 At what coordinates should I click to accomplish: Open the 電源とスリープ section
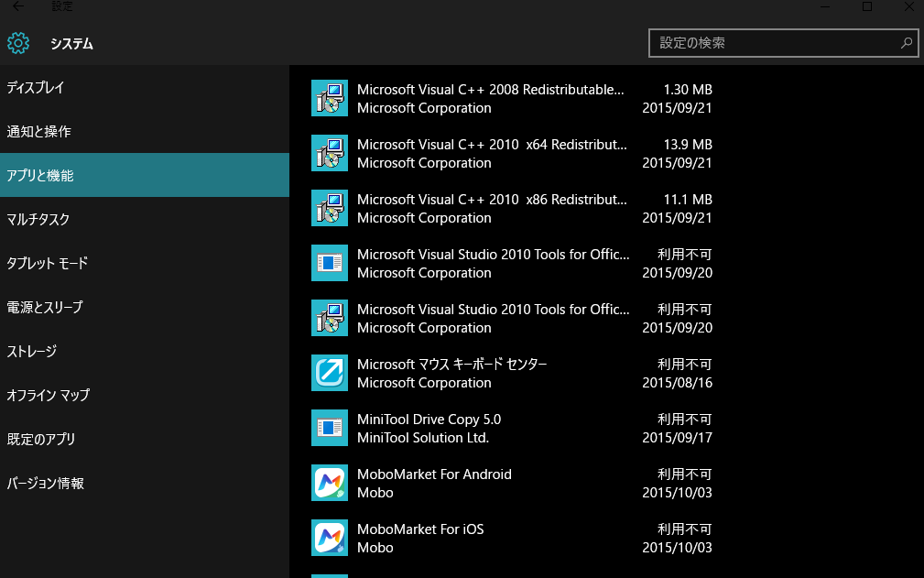point(145,307)
